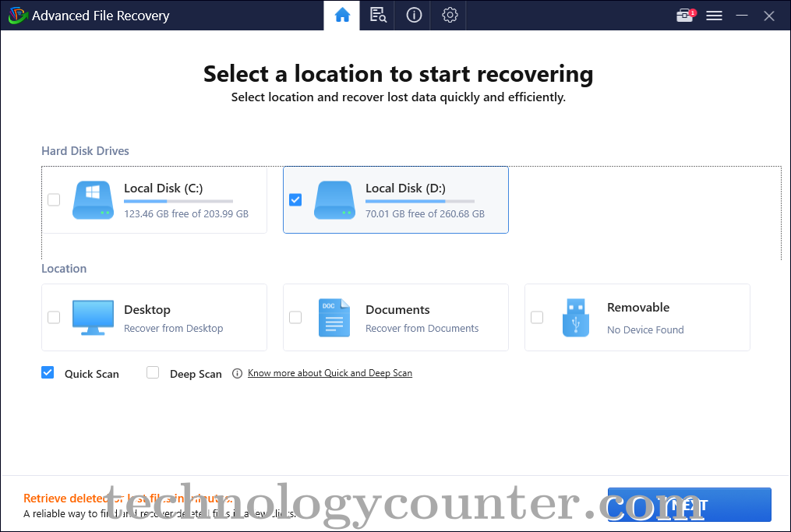Click the Quick Scan label
791x532 pixels.
tap(92, 374)
